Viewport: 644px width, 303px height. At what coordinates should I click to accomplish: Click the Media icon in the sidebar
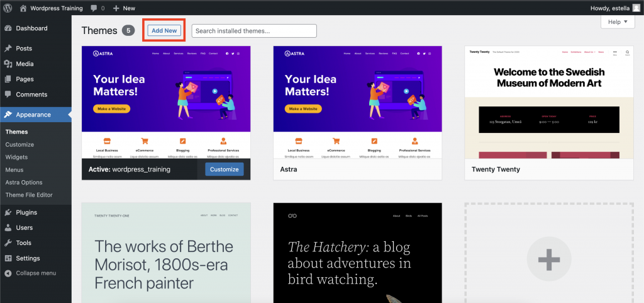[x=8, y=64]
